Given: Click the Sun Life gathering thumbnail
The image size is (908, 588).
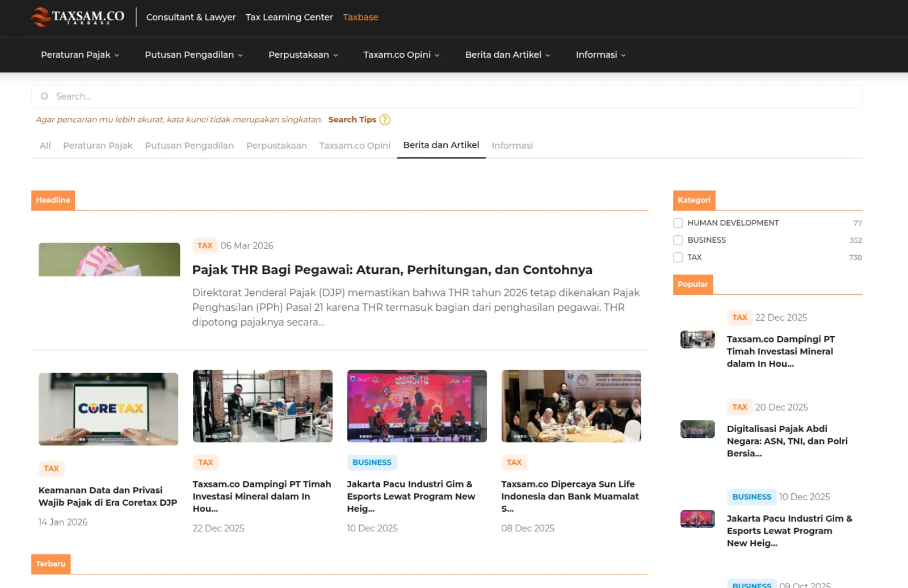Looking at the screenshot, I should pos(571,406).
